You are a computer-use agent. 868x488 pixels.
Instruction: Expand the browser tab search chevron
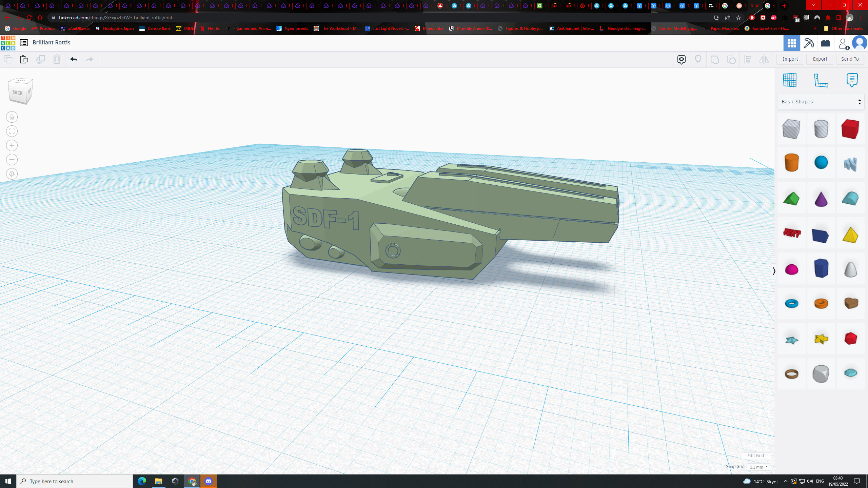(x=813, y=5)
